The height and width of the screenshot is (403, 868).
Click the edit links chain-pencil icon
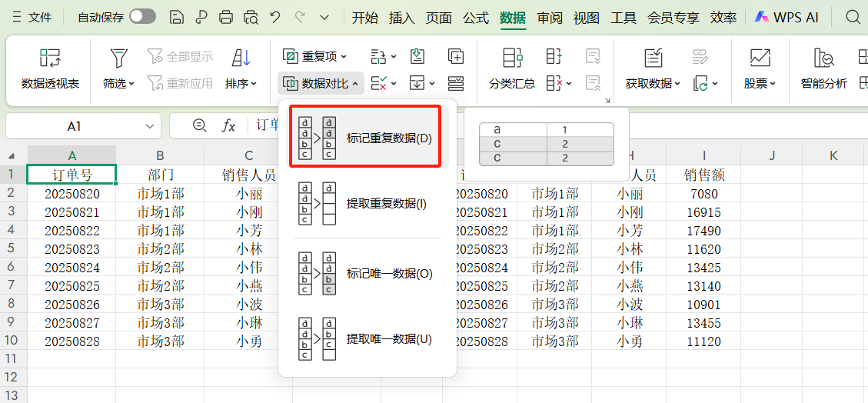point(700,56)
